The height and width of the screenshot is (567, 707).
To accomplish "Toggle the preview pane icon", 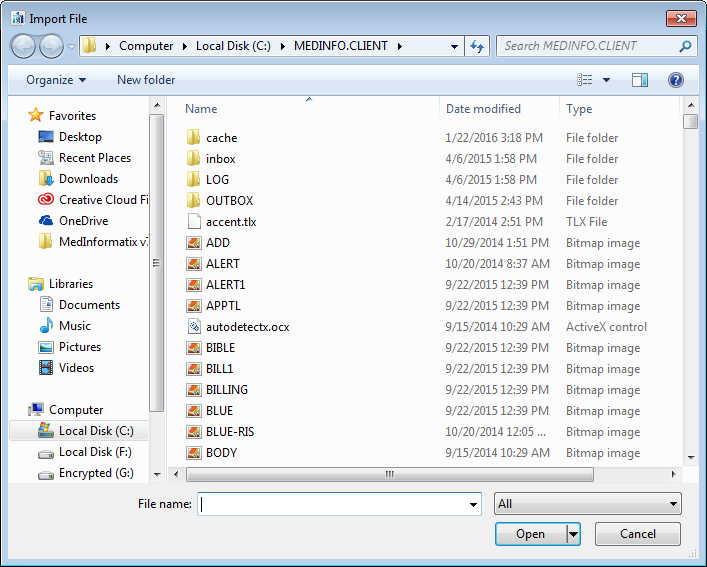I will pyautogui.click(x=640, y=80).
